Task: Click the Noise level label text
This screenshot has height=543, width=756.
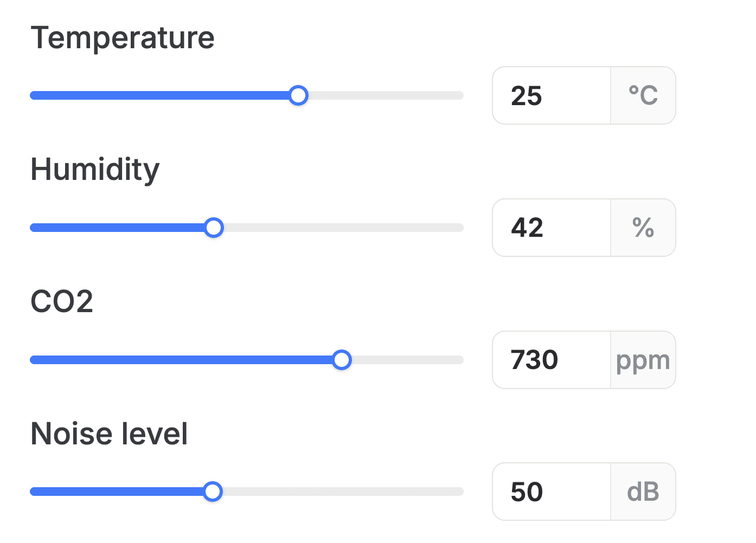Action: coord(109,434)
